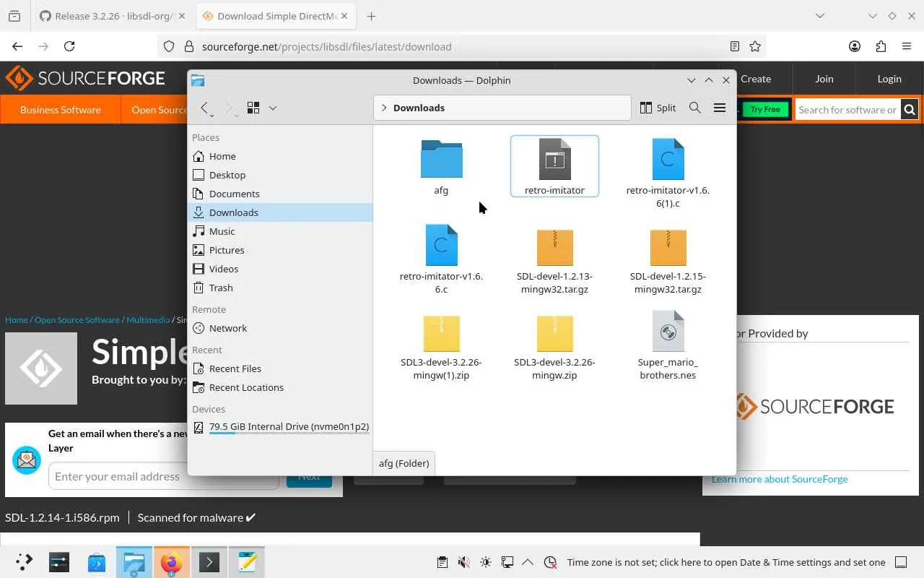The image size is (924, 578).
Task: Open Firefox application menu
Action: (x=907, y=46)
